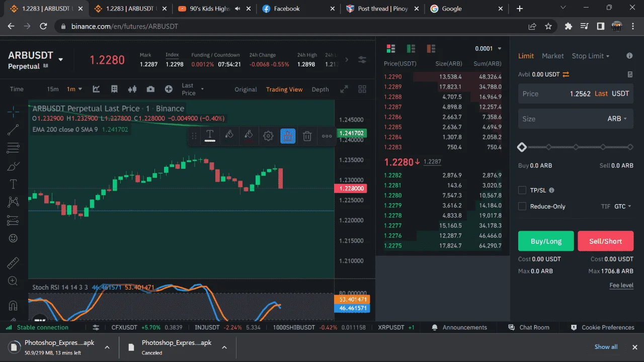Activate the zoom-in tool

coord(13,281)
